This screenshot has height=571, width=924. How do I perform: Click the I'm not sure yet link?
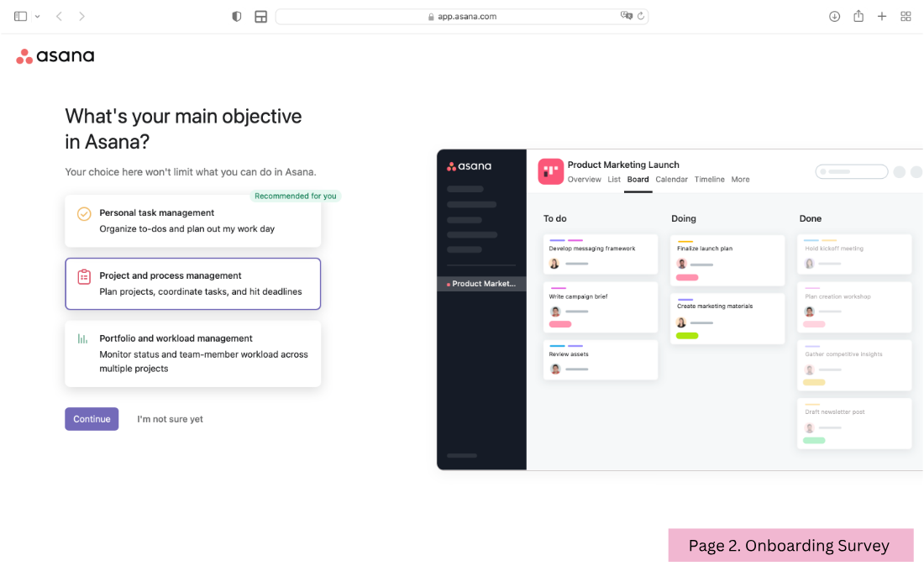170,419
